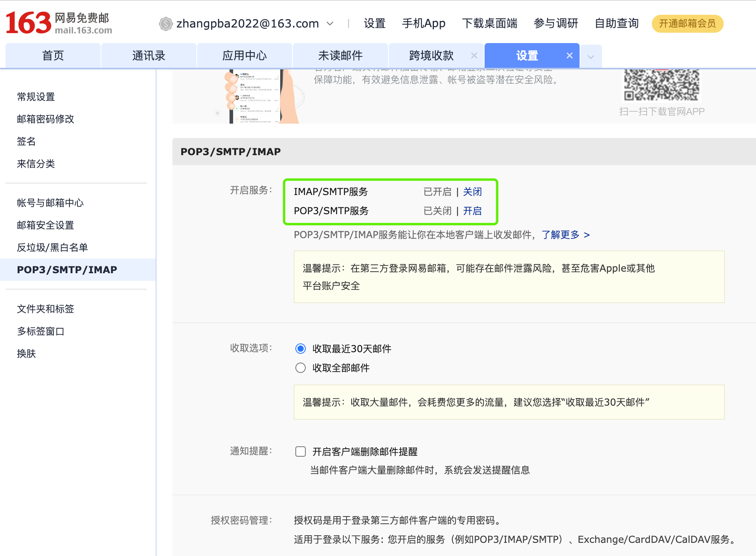Click the 开通邮箱会员 button

pos(687,24)
